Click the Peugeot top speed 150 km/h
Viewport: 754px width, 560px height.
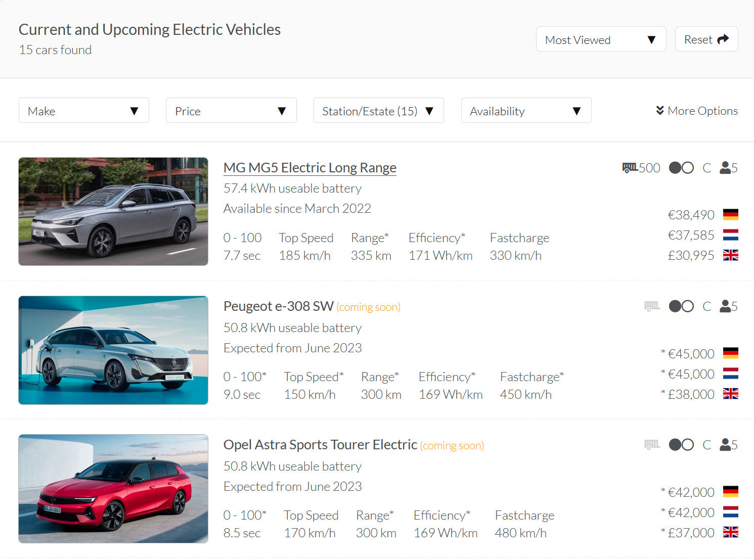pos(310,395)
